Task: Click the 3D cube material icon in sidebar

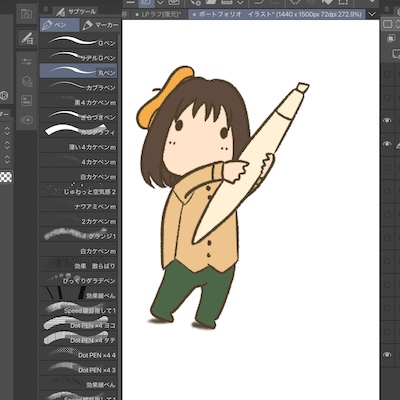Action: [x=27, y=81]
